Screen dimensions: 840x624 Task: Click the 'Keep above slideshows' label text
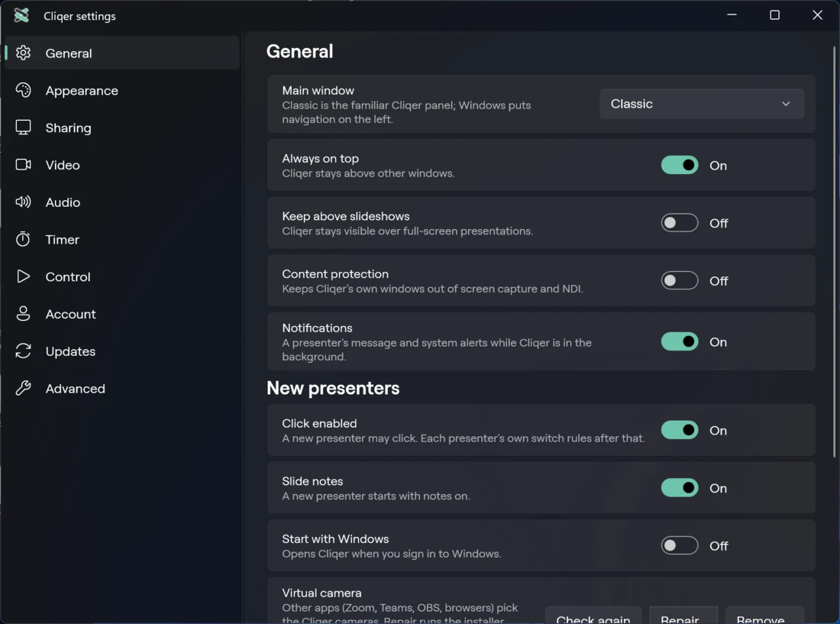[x=345, y=216]
